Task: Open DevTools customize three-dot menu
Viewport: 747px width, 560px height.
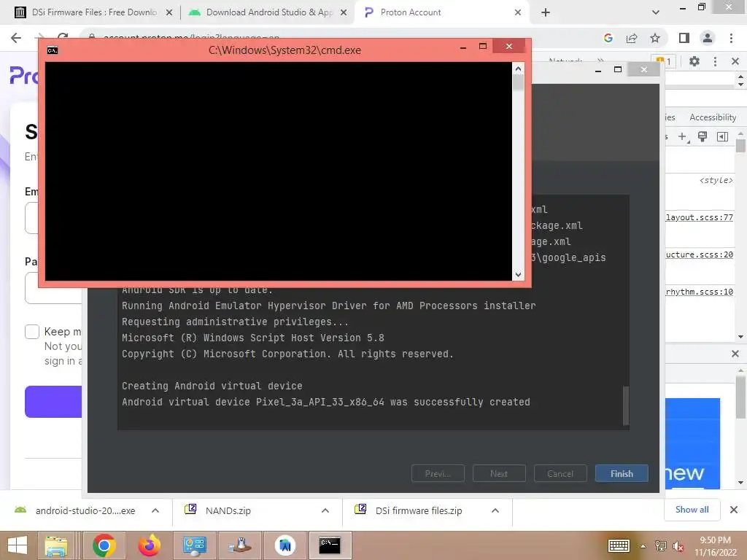Action: [x=715, y=61]
